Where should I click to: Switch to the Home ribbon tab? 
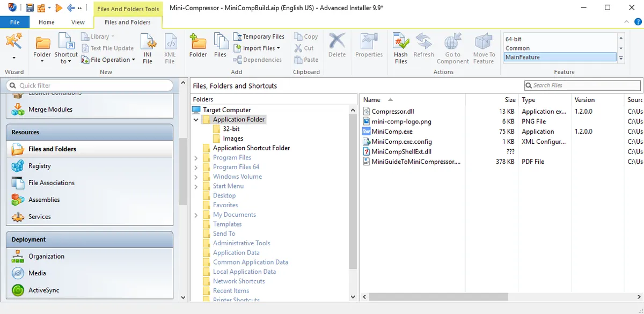(47, 22)
